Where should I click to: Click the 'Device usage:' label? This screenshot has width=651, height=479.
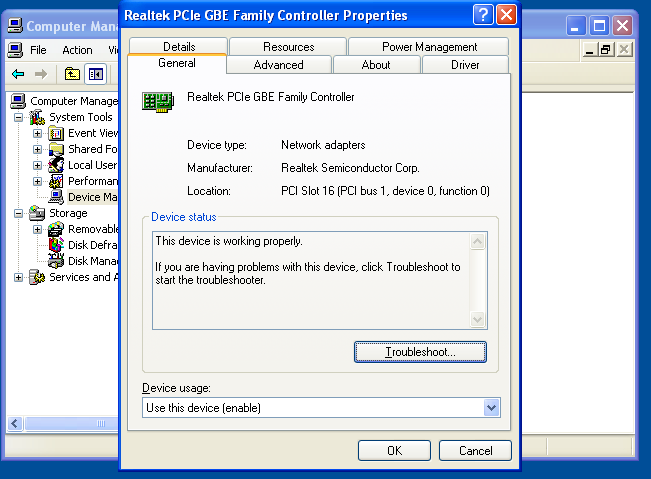click(x=176, y=388)
